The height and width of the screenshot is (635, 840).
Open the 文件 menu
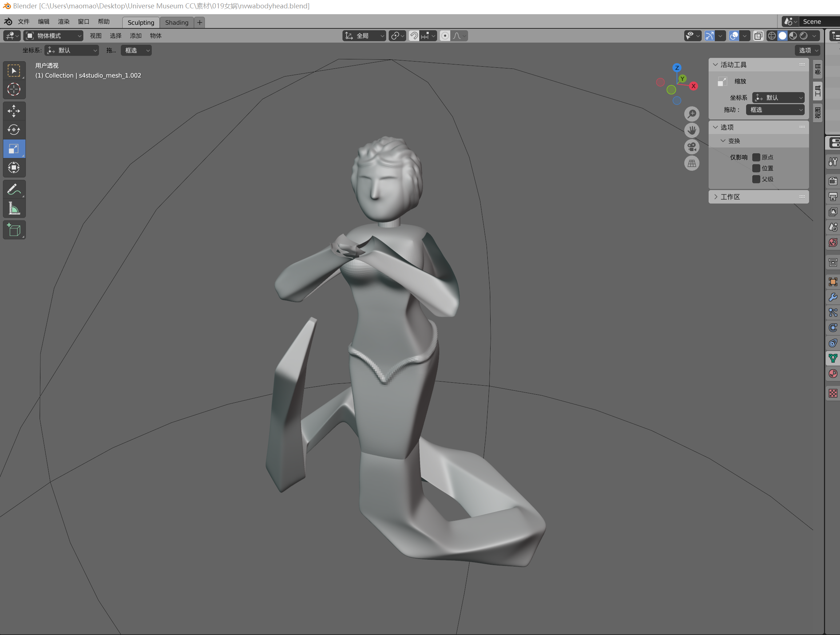(x=24, y=21)
